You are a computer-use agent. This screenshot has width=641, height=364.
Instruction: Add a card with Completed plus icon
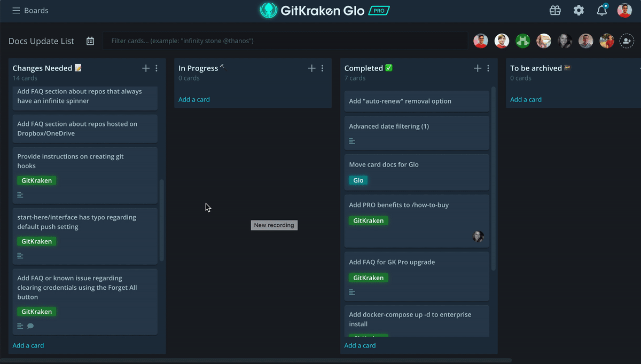point(478,68)
